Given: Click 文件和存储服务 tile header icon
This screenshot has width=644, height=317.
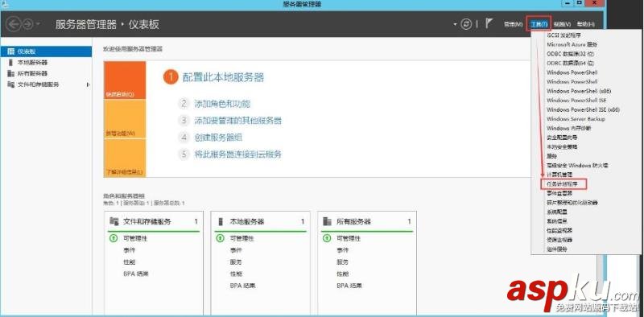Looking at the screenshot, I should (114, 221).
